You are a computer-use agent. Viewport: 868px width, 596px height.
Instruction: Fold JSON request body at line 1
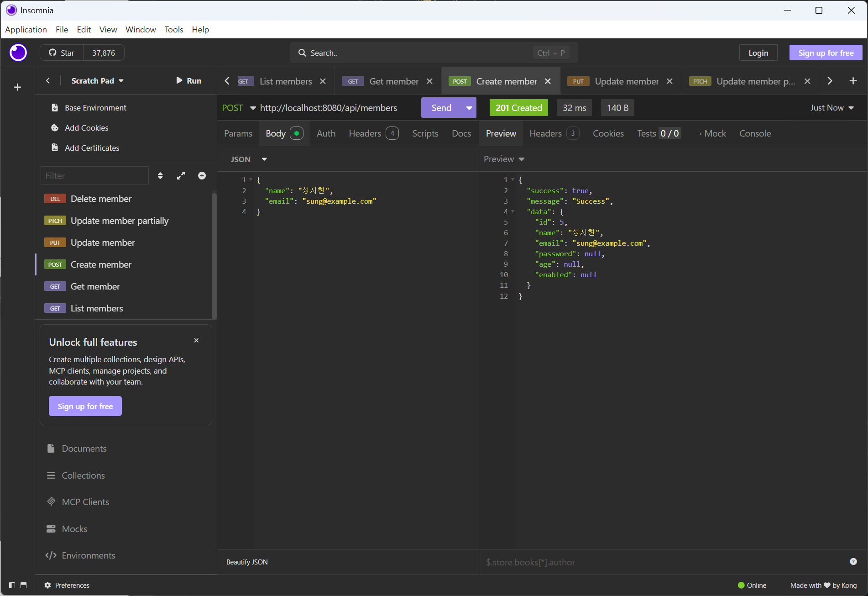click(251, 180)
